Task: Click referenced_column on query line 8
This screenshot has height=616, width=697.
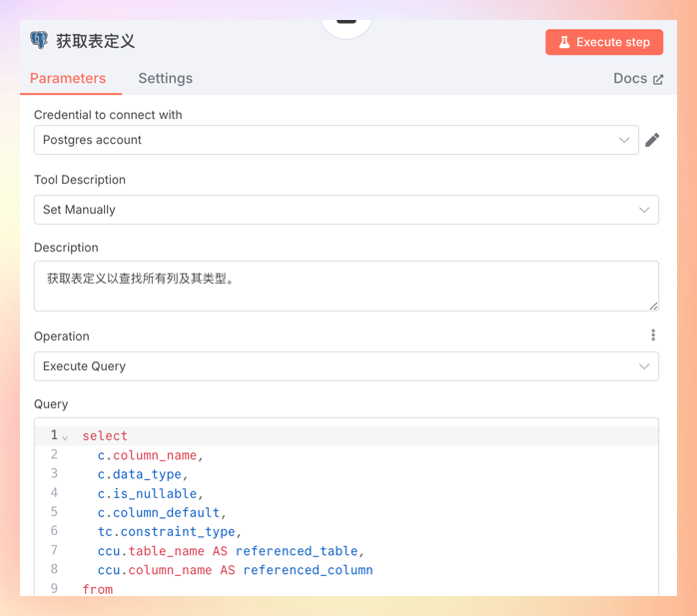Action: pyautogui.click(x=308, y=570)
